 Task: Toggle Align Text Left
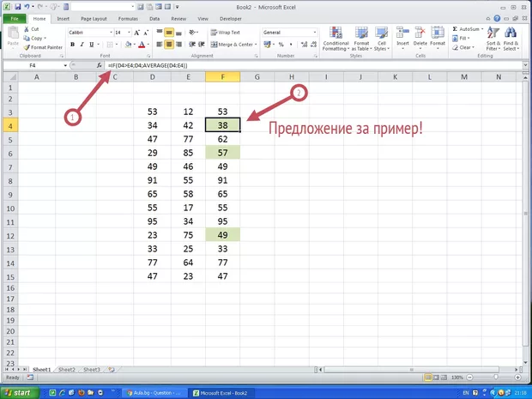point(159,45)
